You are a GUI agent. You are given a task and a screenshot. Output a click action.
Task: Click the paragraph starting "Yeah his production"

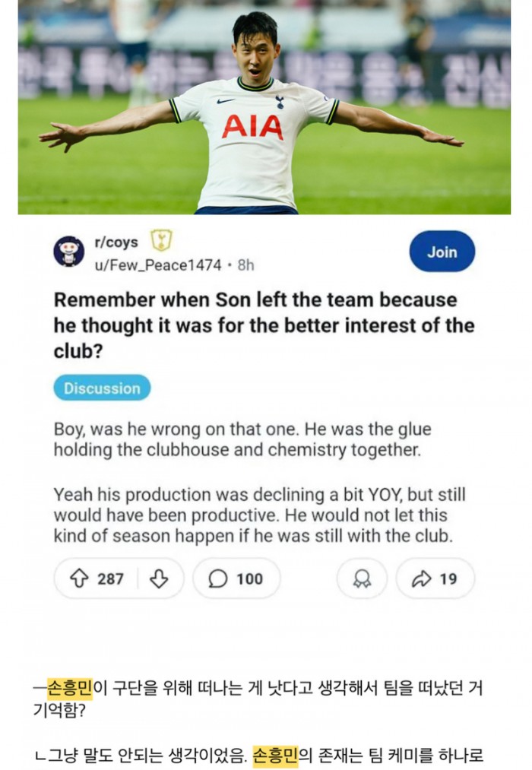click(x=259, y=515)
